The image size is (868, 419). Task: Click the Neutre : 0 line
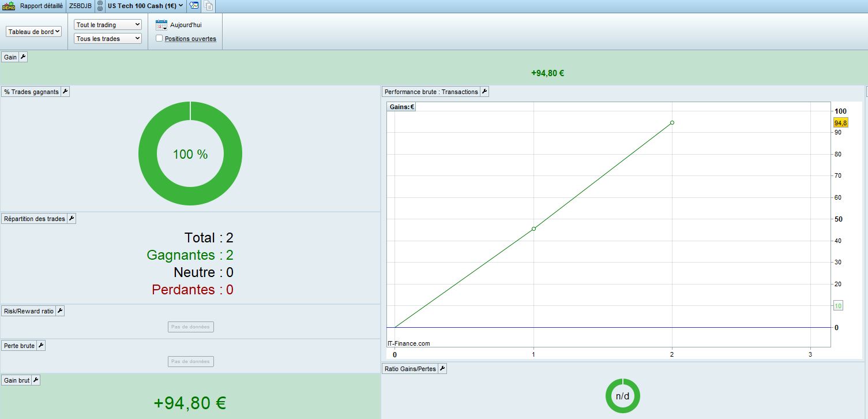pyautogui.click(x=204, y=272)
